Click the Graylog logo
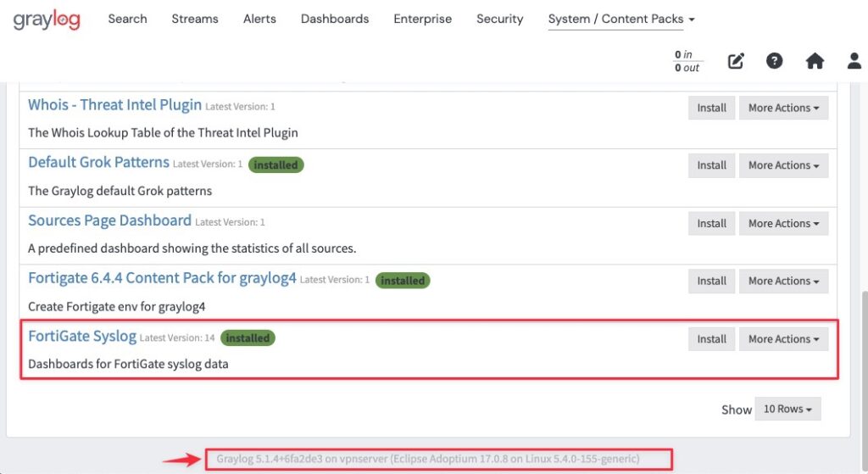 coord(47,20)
